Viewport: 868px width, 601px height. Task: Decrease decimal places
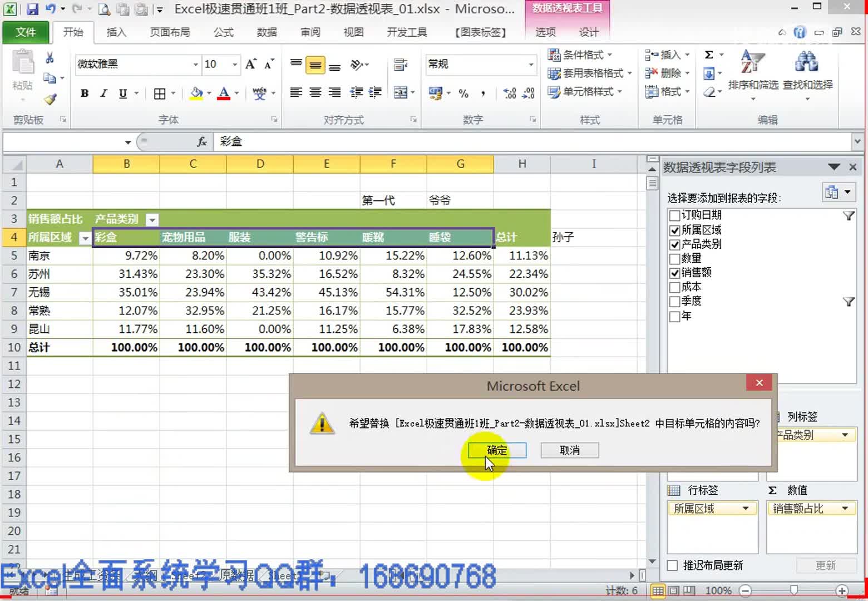529,93
